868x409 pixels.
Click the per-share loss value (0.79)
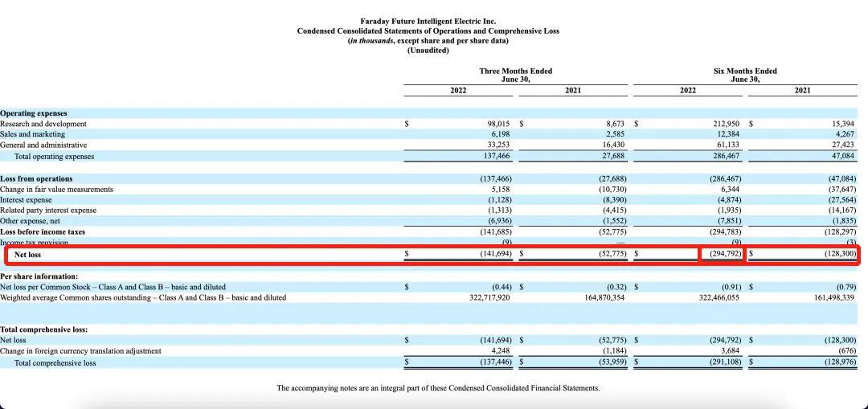tap(847, 287)
